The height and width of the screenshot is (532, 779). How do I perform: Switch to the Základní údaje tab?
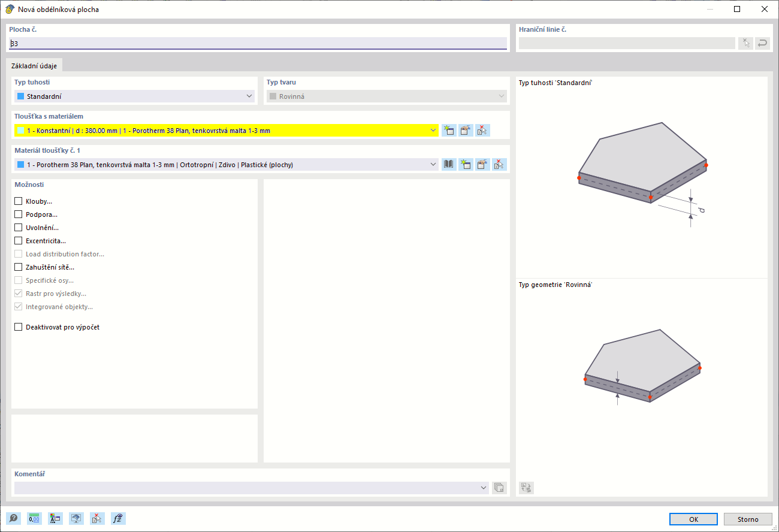tap(34, 66)
